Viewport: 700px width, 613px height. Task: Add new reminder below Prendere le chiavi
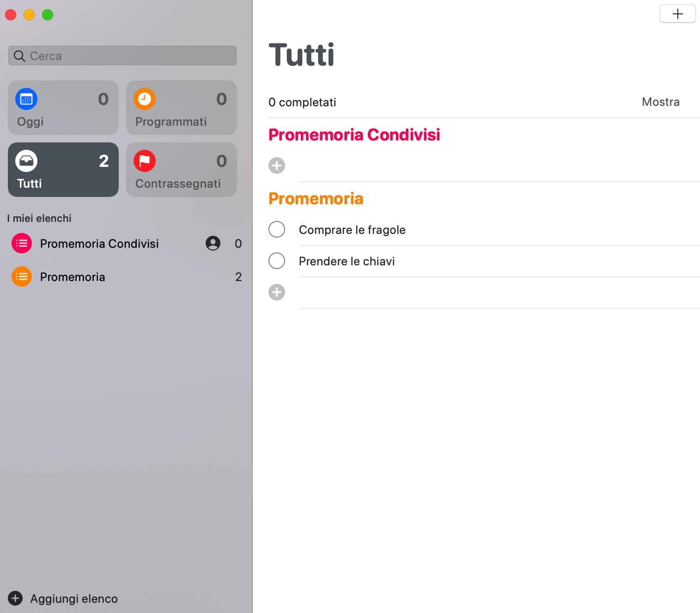coord(277,292)
